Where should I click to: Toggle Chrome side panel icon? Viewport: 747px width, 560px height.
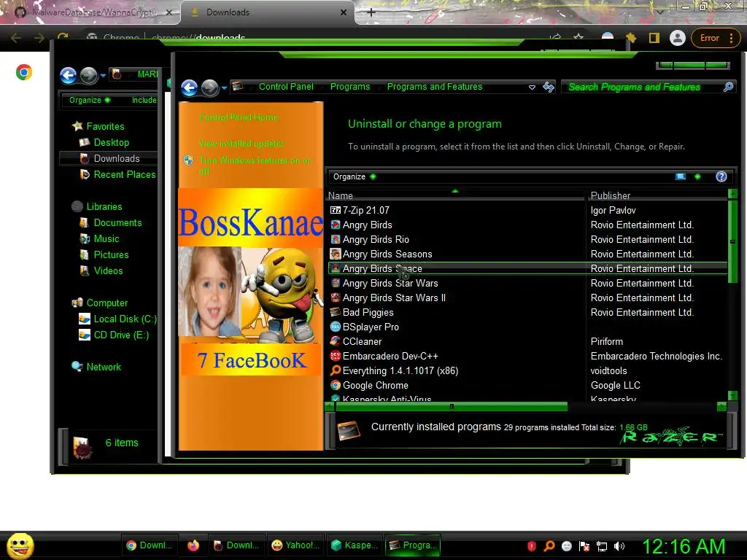(x=654, y=38)
